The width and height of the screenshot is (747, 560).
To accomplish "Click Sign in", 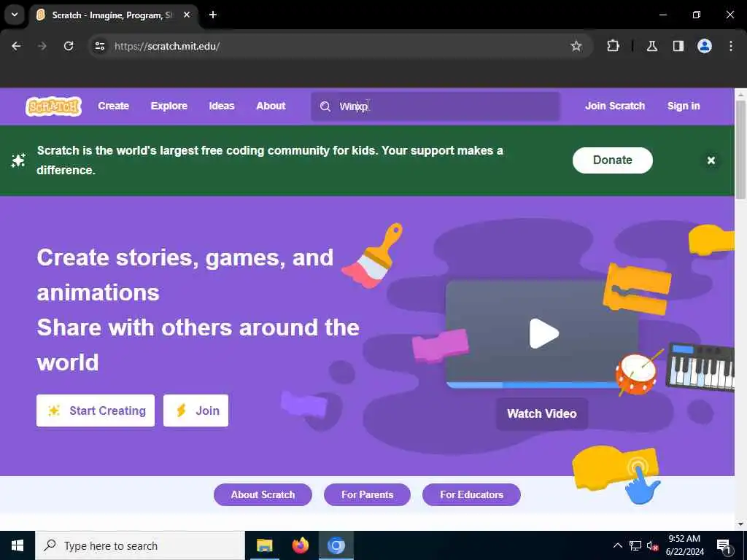I will (684, 106).
